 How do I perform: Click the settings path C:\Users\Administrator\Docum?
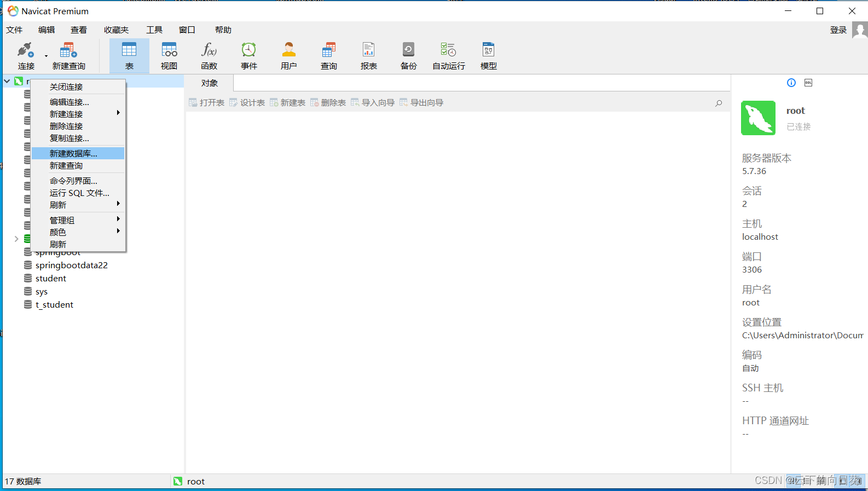pos(803,335)
